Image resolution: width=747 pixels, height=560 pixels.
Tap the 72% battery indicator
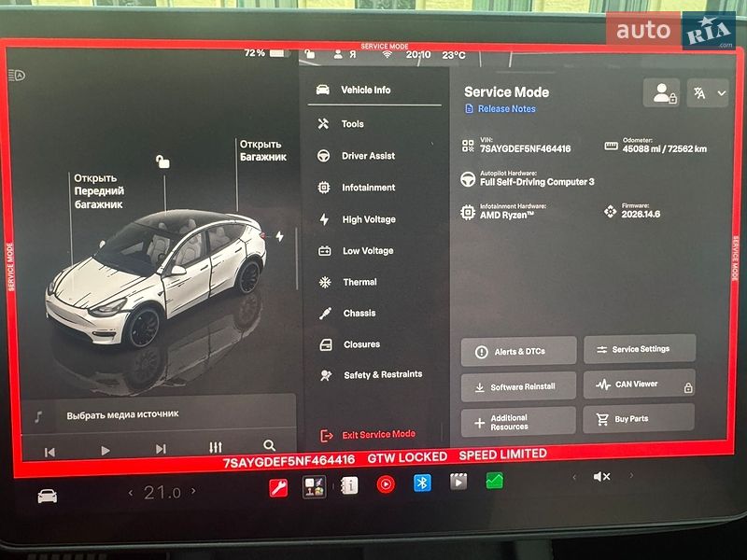point(266,53)
